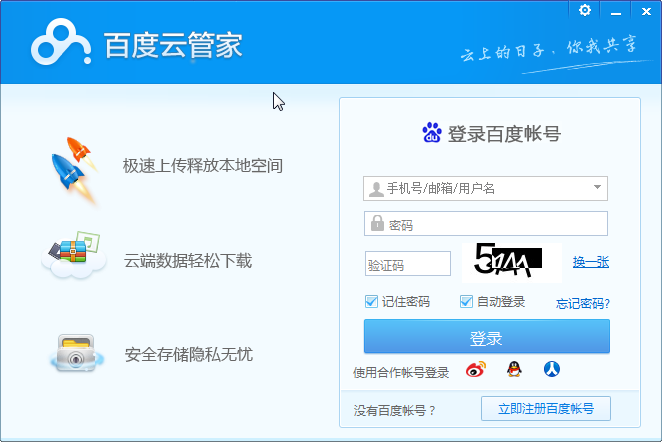Image resolution: width=662 pixels, height=442 pixels.
Task: Click the 自动登录 label text
Action: pyautogui.click(x=501, y=301)
